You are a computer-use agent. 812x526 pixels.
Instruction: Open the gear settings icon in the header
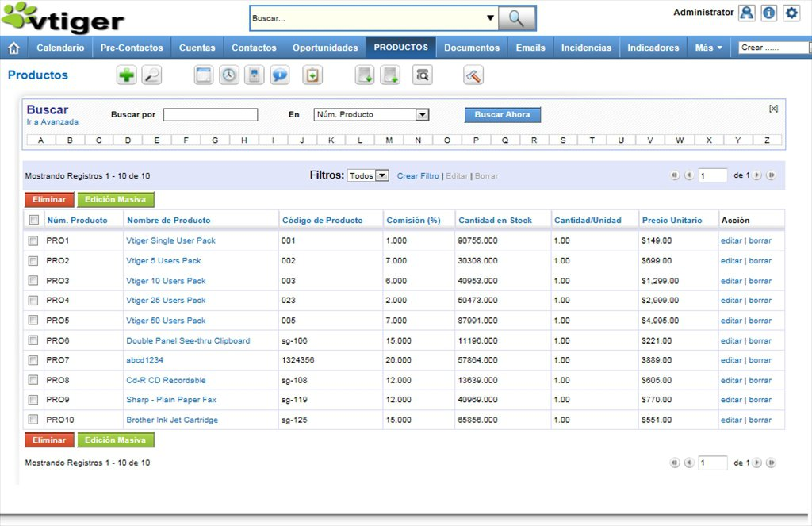(791, 13)
